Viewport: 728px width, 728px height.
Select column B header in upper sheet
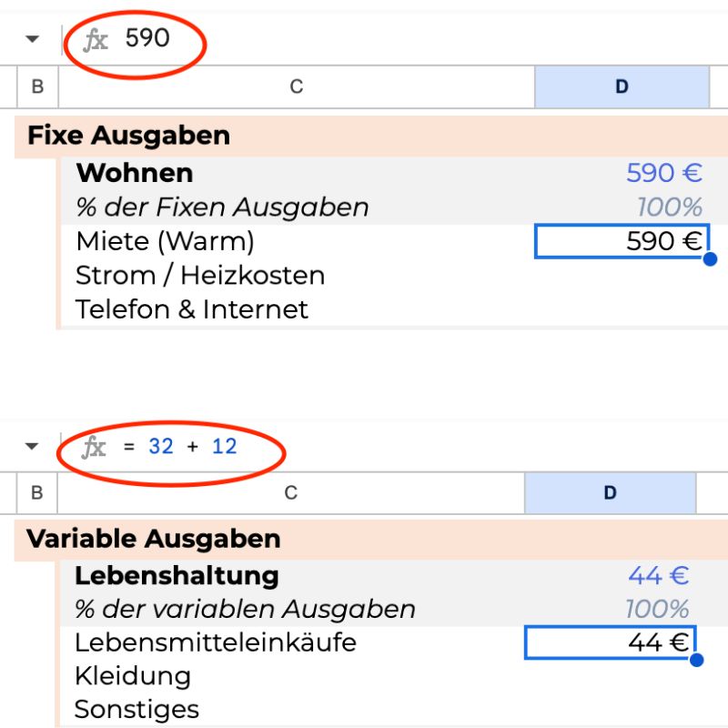tap(37, 87)
